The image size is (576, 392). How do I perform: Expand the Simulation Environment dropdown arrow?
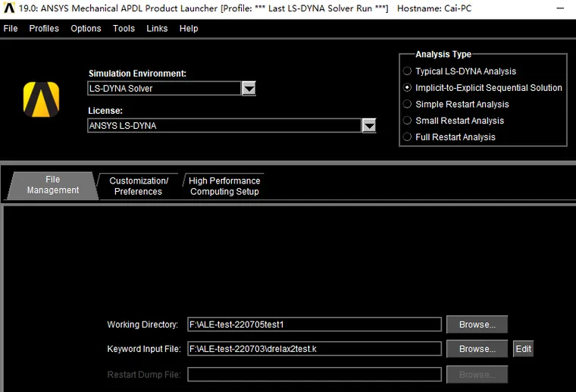[249, 89]
